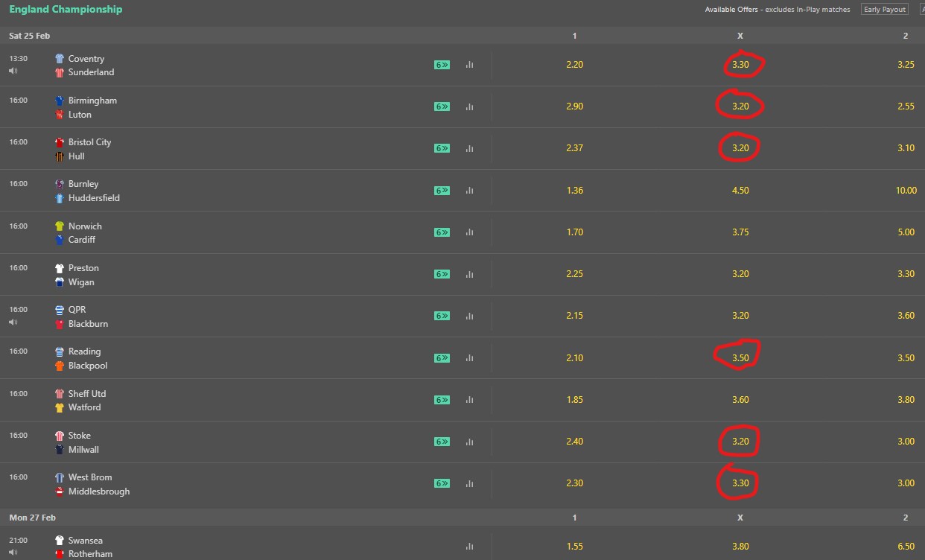Select Blackburn away win odds 3.60

(906, 316)
